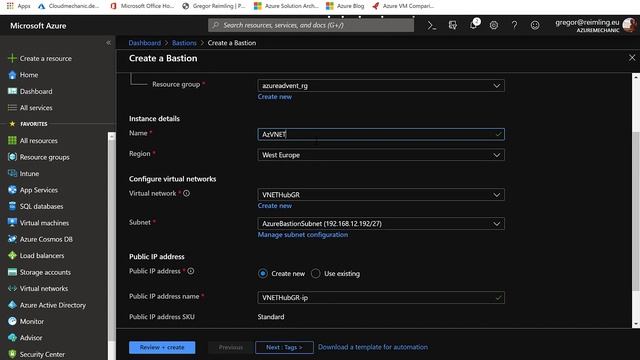
Task: Open feedback smiley icon
Action: 535,25
